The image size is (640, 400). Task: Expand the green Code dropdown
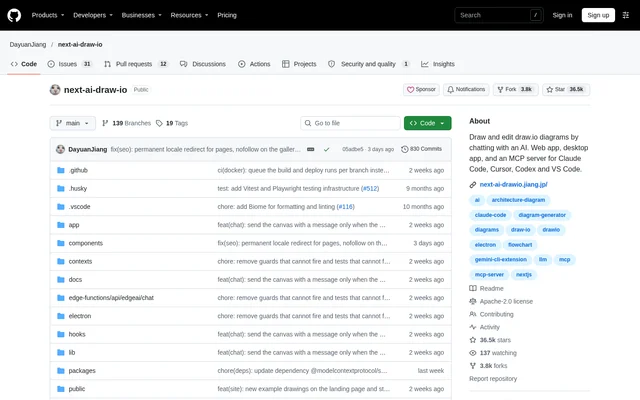tap(427, 123)
